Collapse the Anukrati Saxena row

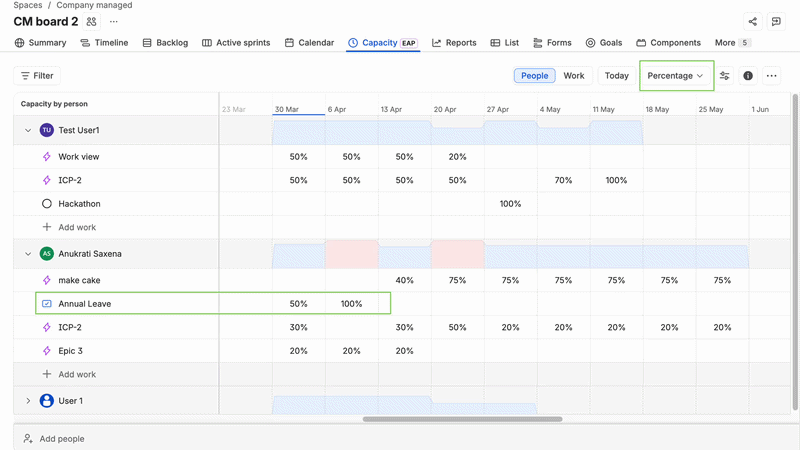coord(28,254)
